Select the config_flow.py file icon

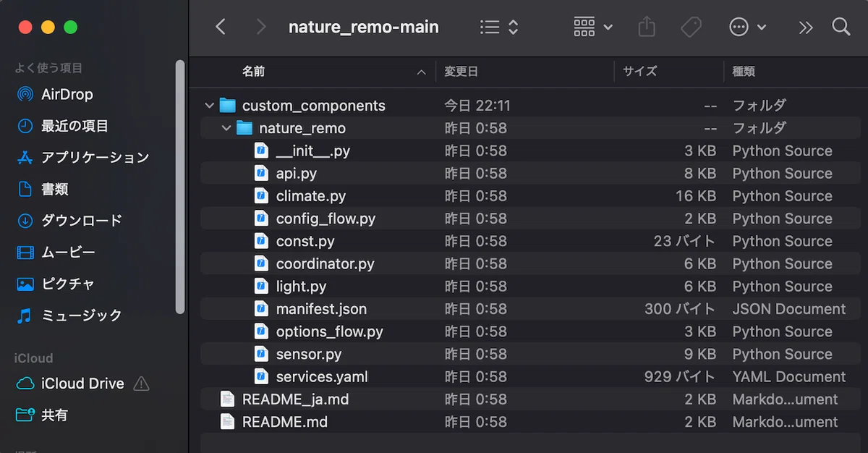coord(262,218)
